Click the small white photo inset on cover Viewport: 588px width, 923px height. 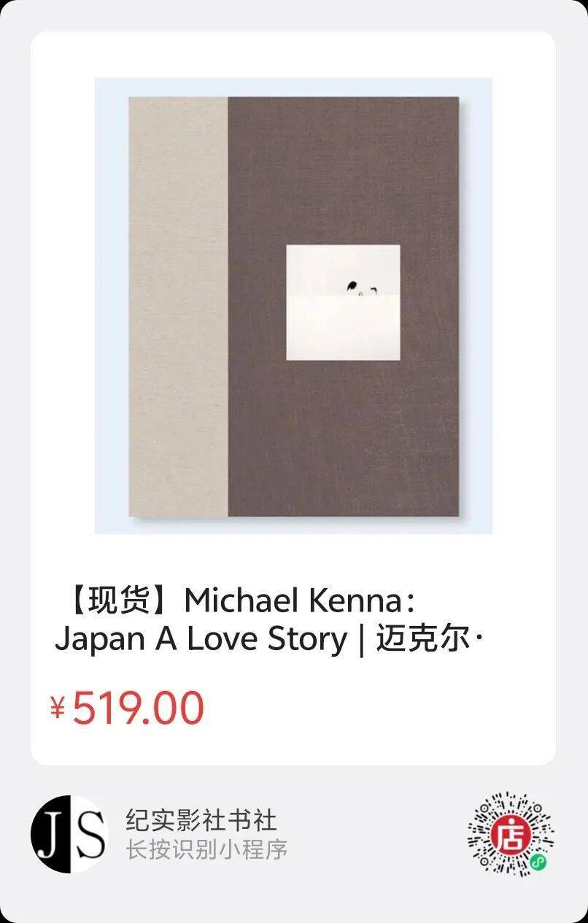pos(343,303)
